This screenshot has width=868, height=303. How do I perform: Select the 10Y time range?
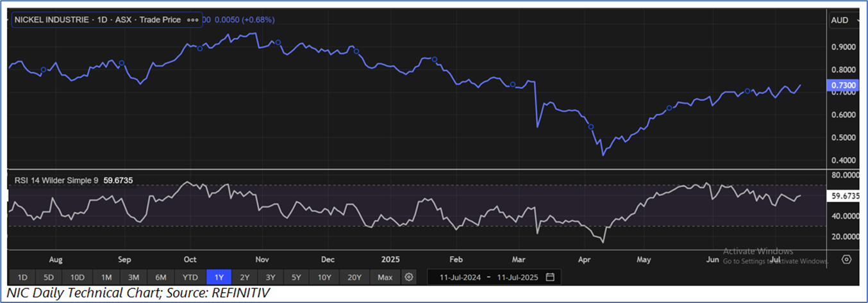click(324, 277)
